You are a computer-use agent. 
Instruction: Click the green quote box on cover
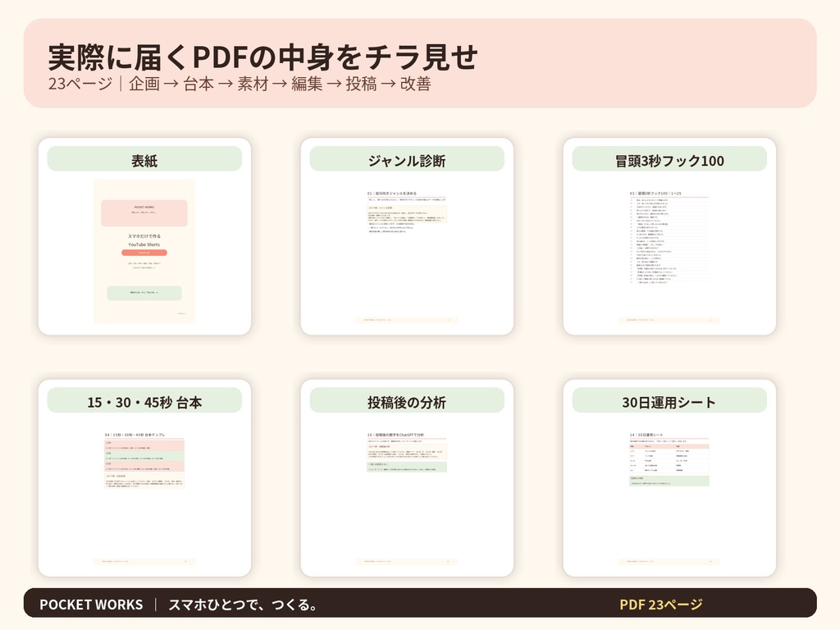(144, 293)
